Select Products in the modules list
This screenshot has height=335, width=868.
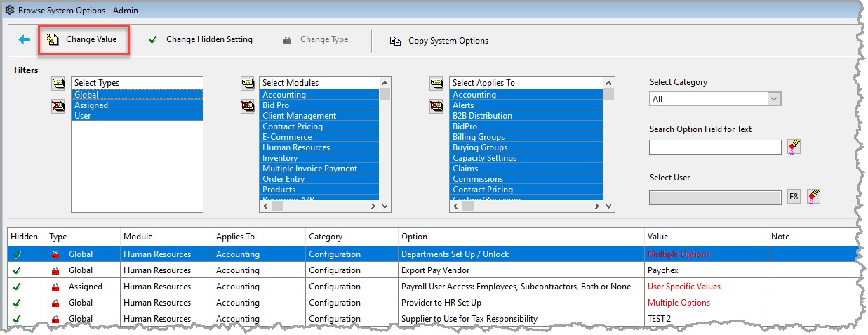[319, 190]
